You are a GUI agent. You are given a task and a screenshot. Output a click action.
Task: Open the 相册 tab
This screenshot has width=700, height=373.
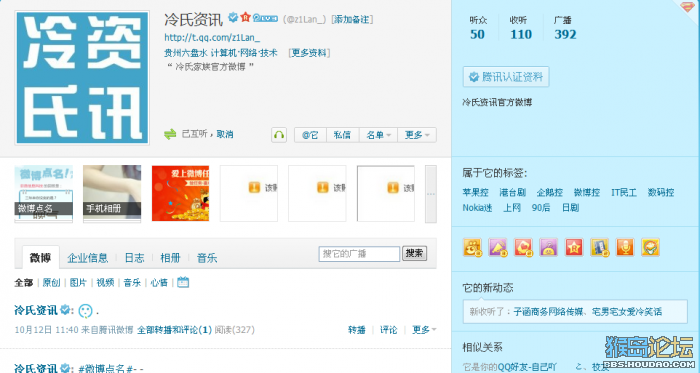170,257
